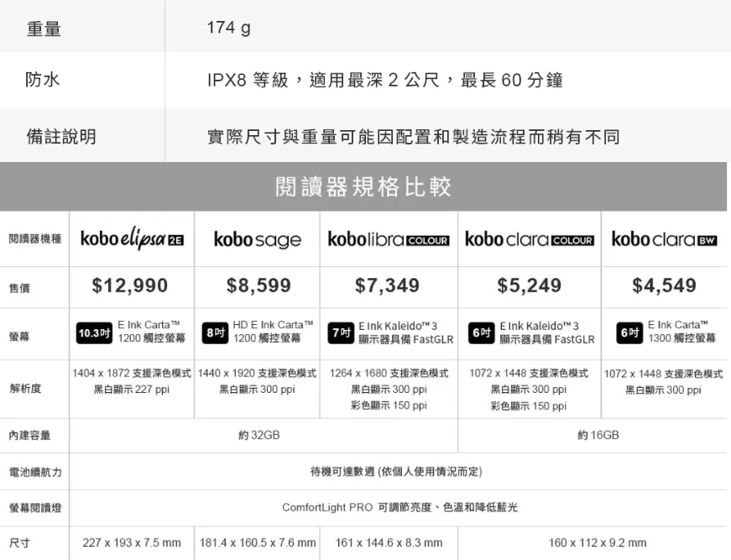This screenshot has height=560, width=731.
Task: Click the 閱讀器規格比較 header banner
Action: [x=363, y=186]
